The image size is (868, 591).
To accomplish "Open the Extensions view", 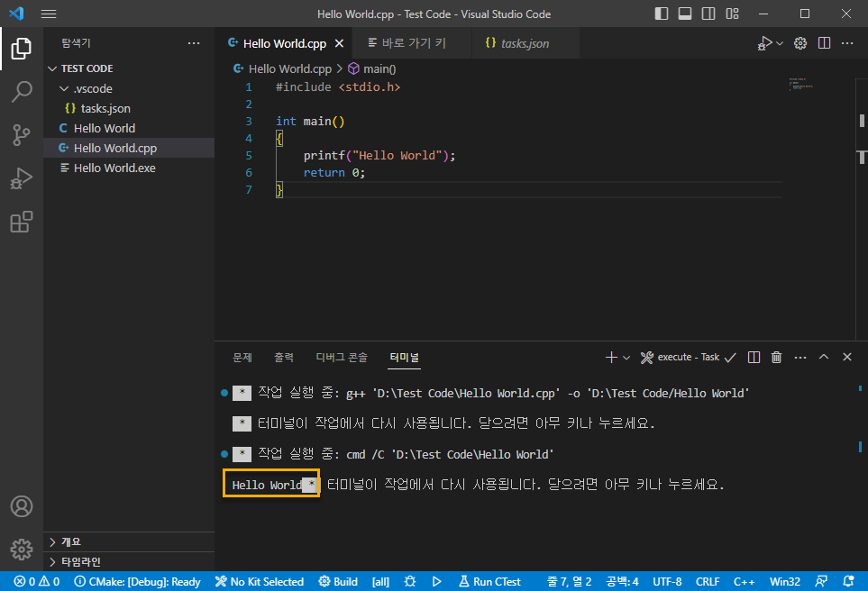I will [x=21, y=222].
